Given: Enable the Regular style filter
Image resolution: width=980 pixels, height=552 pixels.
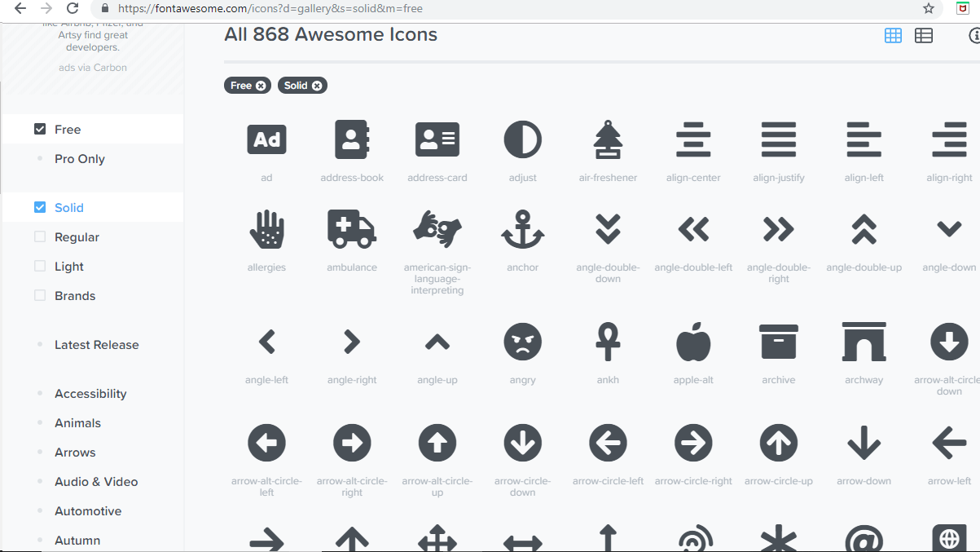Looking at the screenshot, I should click(40, 236).
